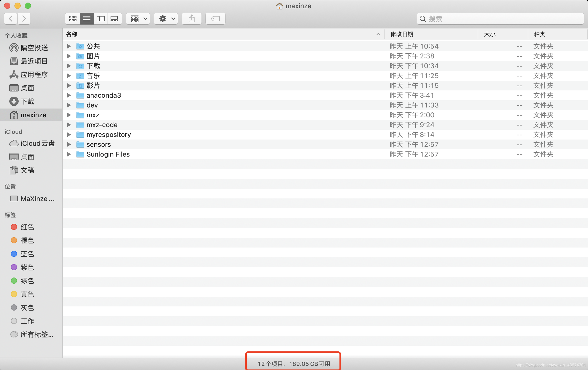Switch to icon view
The width and height of the screenshot is (588, 370).
pyautogui.click(x=73, y=19)
